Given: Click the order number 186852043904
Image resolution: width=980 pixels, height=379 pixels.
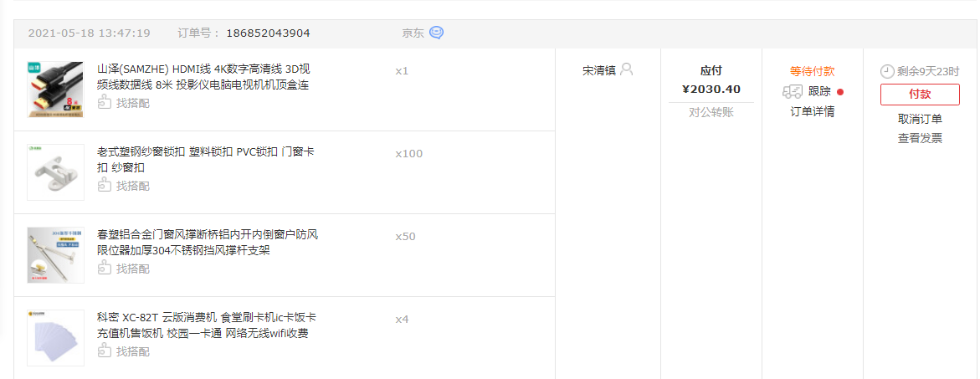Looking at the screenshot, I should pos(268,33).
